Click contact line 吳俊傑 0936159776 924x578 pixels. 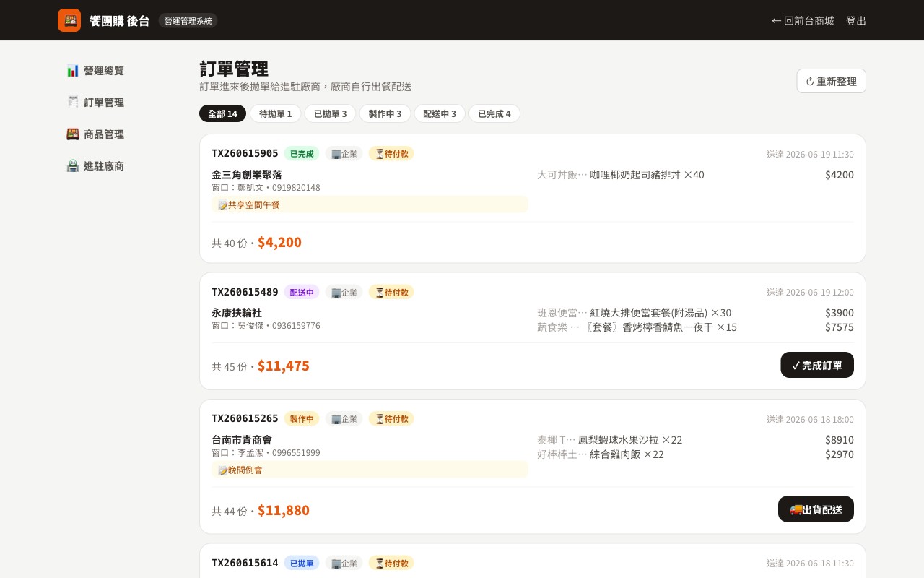pos(266,325)
